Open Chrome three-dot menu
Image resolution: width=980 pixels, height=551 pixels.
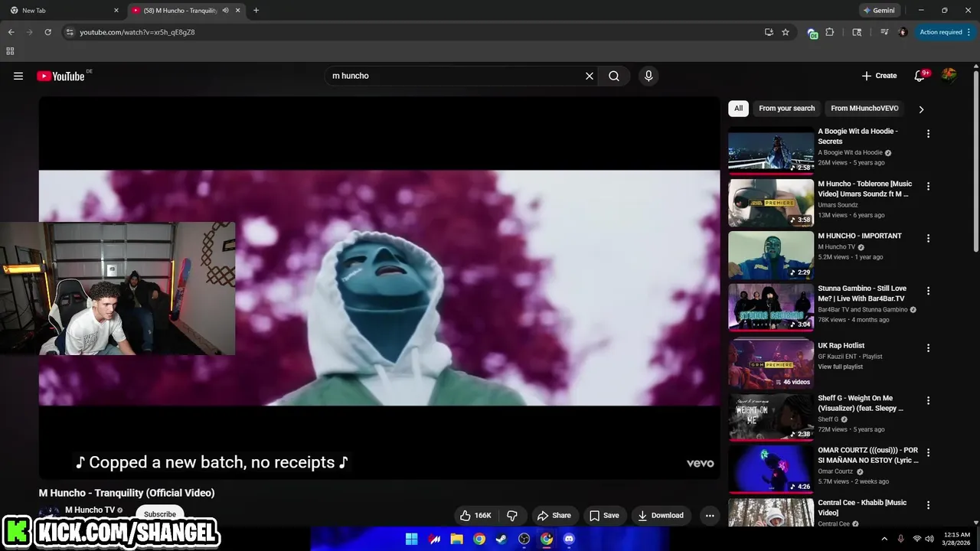click(x=969, y=32)
